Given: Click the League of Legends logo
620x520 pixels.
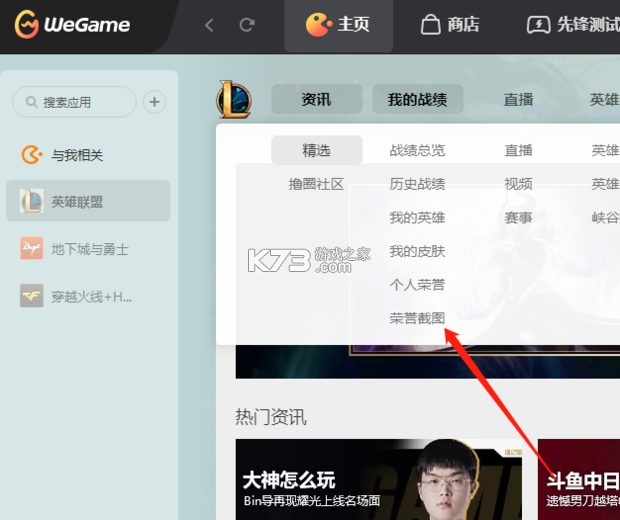Looking at the screenshot, I should point(234,99).
